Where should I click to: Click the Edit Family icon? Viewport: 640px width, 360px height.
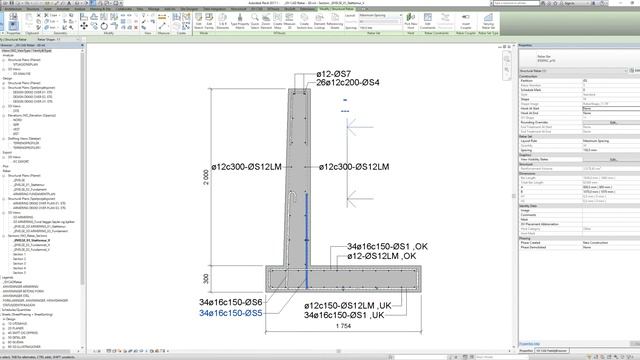209,21
